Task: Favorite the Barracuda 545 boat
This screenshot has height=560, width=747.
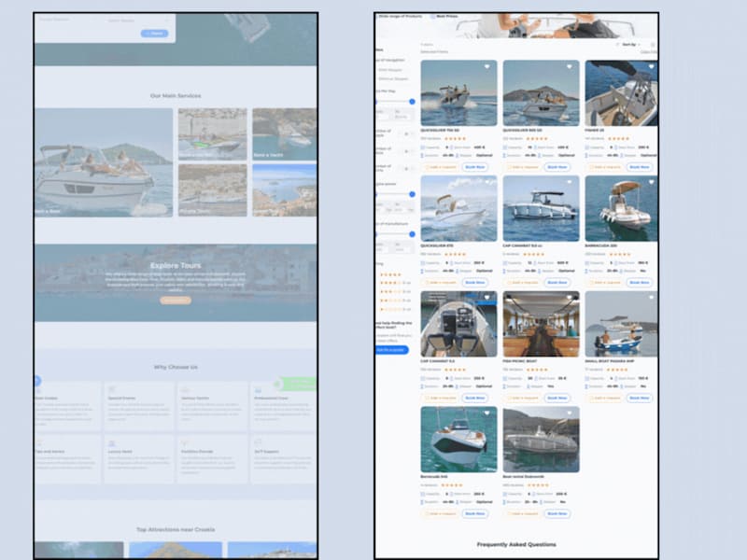Action: [x=486, y=413]
